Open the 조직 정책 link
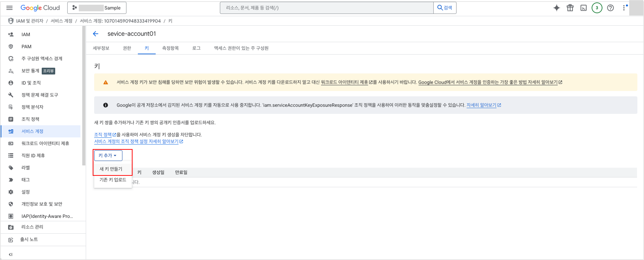The width and height of the screenshot is (644, 260). pos(103,134)
